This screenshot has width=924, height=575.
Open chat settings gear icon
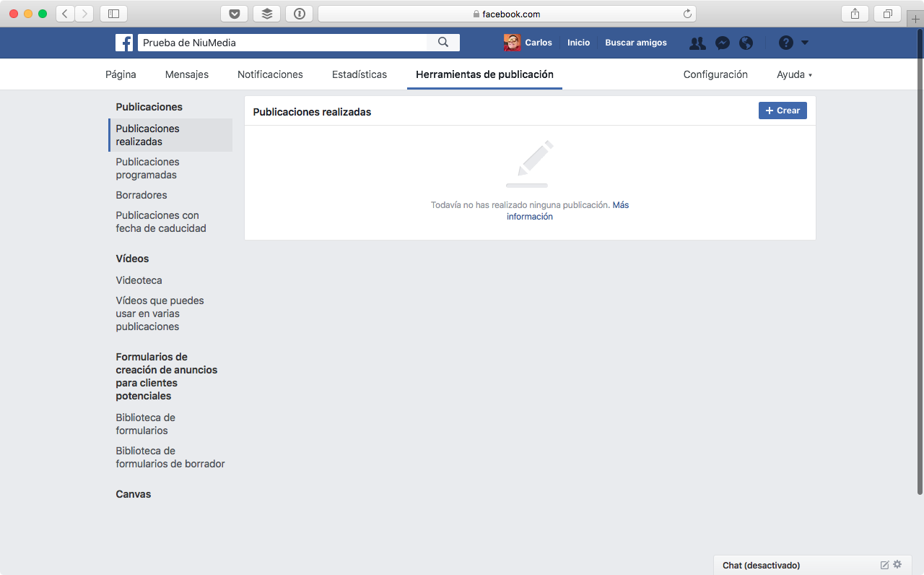pyautogui.click(x=897, y=564)
